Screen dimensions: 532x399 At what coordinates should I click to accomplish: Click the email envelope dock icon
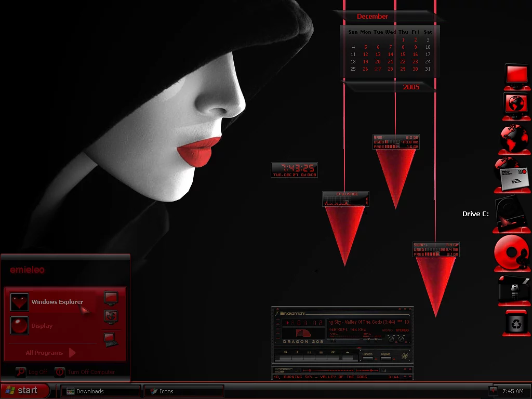click(512, 175)
